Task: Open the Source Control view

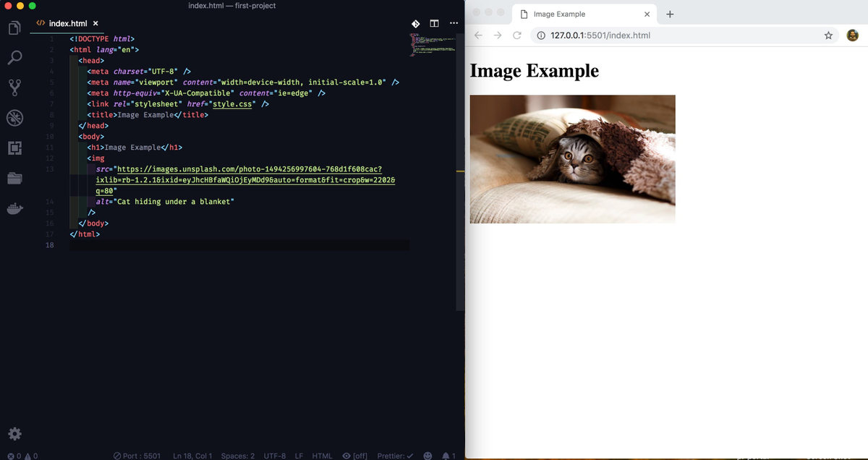Action: tap(15, 88)
